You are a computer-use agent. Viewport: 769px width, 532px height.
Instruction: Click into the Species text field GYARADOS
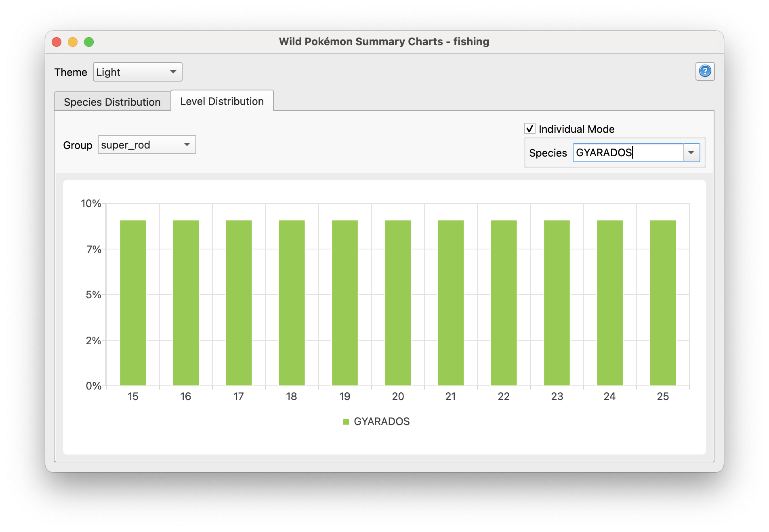(x=628, y=153)
